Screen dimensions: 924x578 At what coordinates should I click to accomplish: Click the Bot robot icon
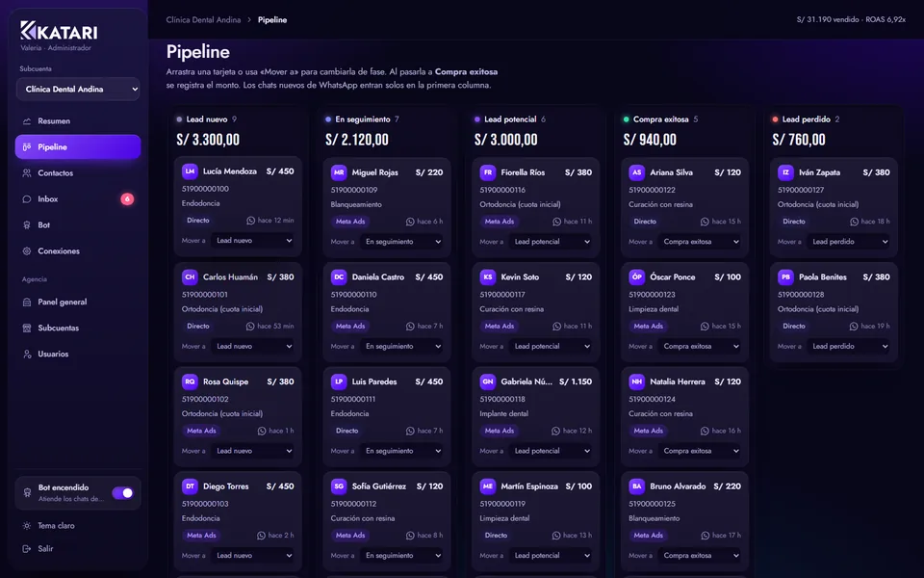click(27, 224)
